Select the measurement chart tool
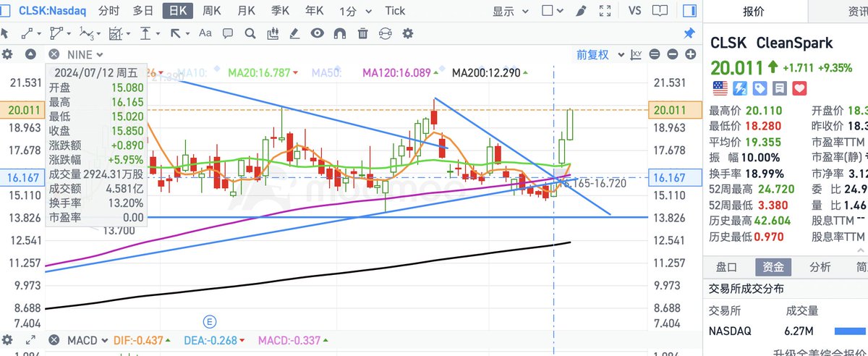Image resolution: width=868 pixels, height=356 pixels. (116, 33)
